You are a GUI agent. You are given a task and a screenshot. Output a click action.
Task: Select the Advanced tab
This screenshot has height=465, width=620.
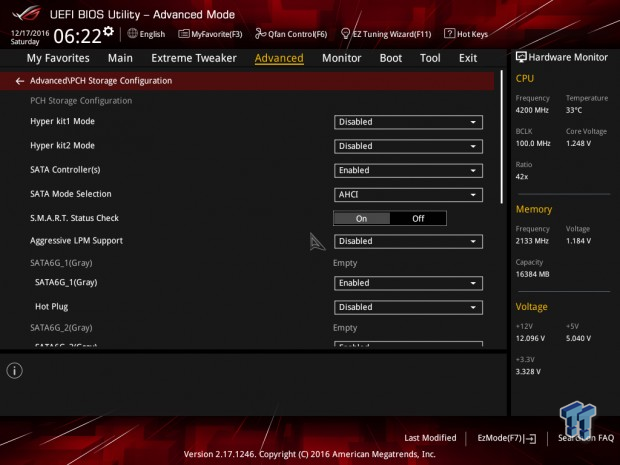(279, 58)
